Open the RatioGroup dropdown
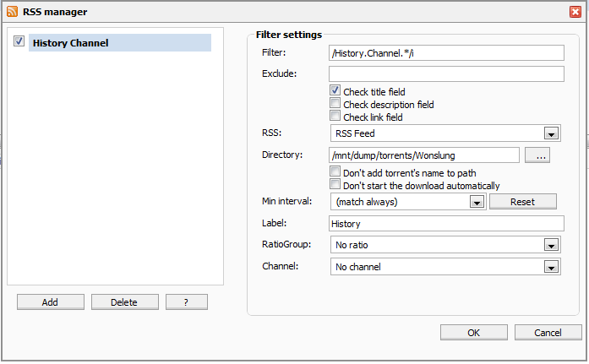The height and width of the screenshot is (364, 589). pos(550,245)
